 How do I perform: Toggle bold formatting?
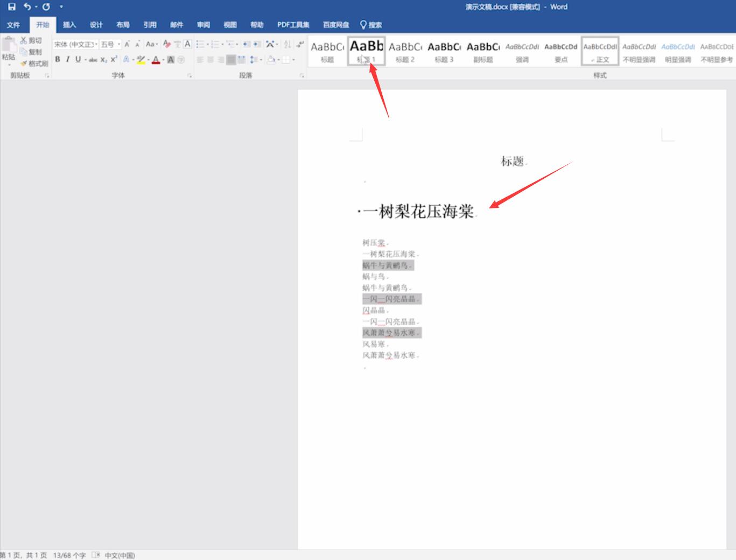[x=58, y=60]
